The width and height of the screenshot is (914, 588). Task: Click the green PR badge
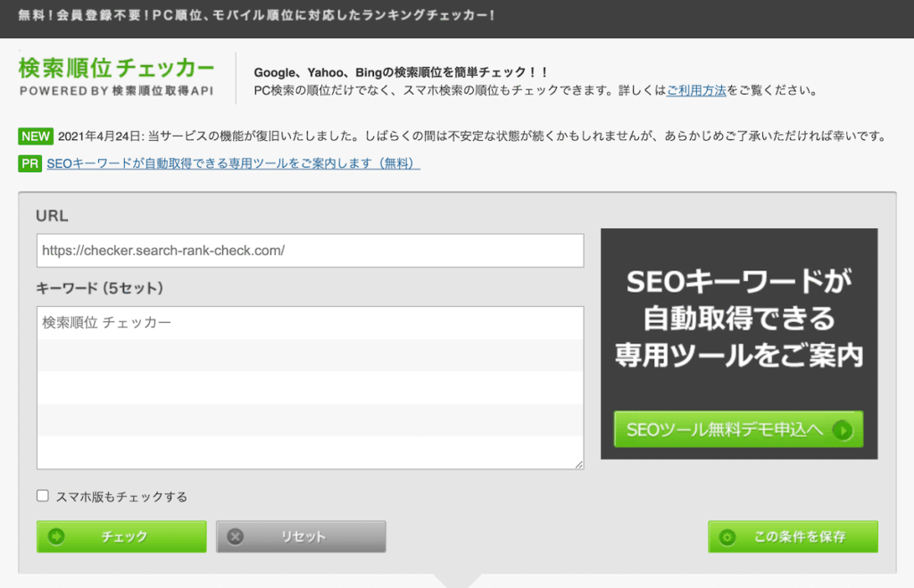point(29,164)
